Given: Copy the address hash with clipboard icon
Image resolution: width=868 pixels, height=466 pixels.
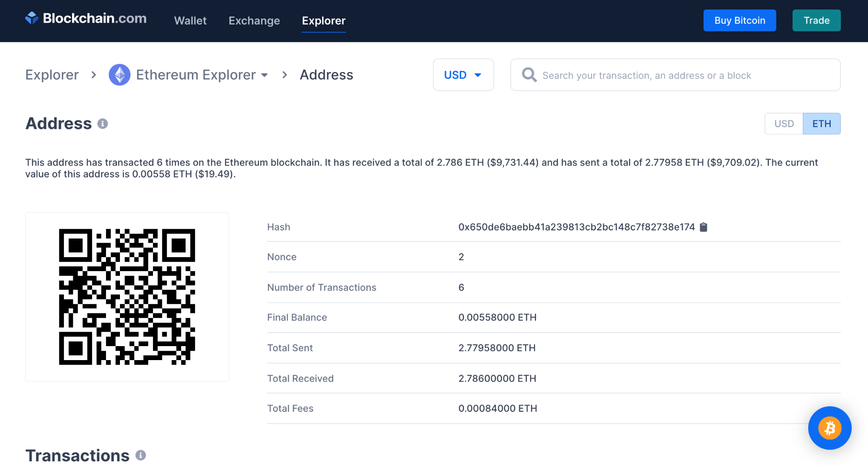Looking at the screenshot, I should 704,227.
